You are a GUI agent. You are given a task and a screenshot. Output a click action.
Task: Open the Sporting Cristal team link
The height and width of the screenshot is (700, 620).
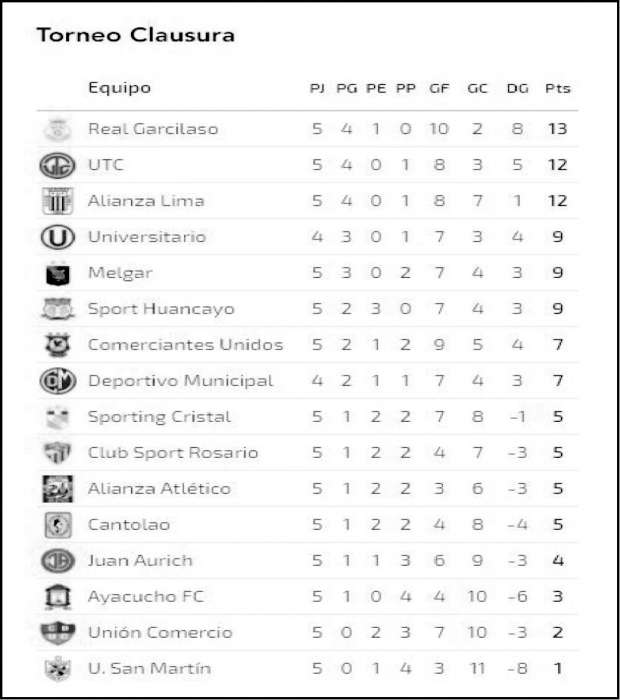(x=159, y=417)
